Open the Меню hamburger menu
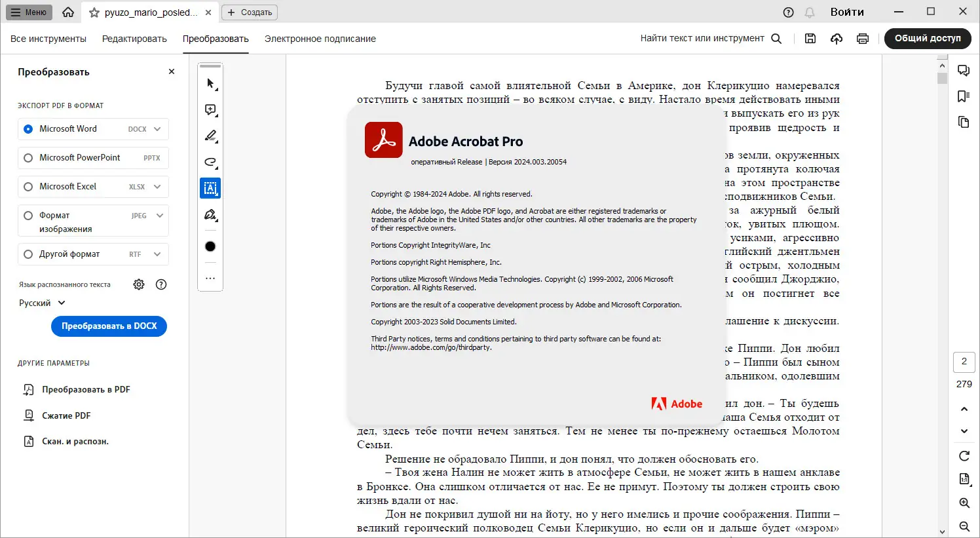The width and height of the screenshot is (980, 538). click(29, 12)
